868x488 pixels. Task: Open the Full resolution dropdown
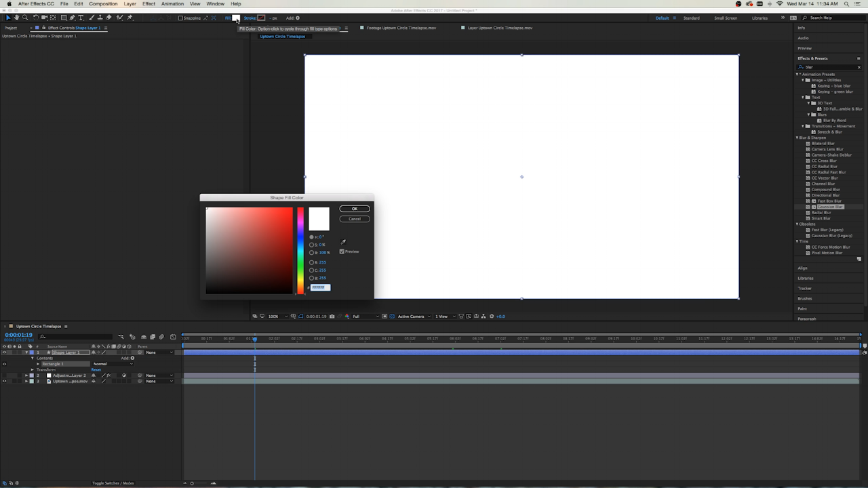366,316
